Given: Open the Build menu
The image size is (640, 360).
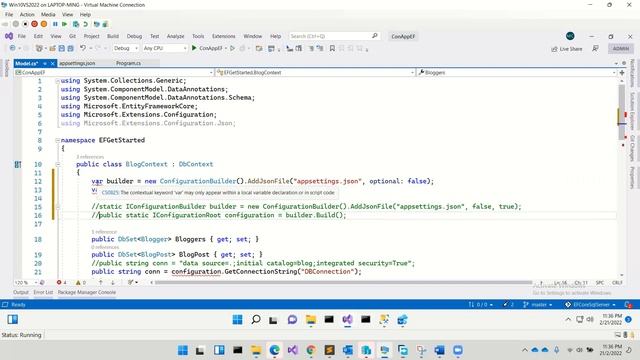Looking at the screenshot, I should (113, 36).
